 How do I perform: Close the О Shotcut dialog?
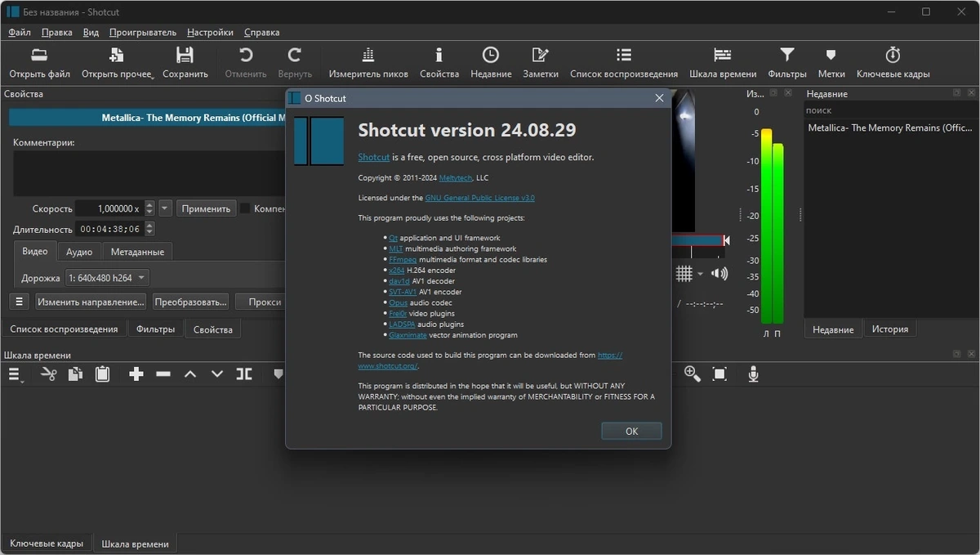[659, 98]
